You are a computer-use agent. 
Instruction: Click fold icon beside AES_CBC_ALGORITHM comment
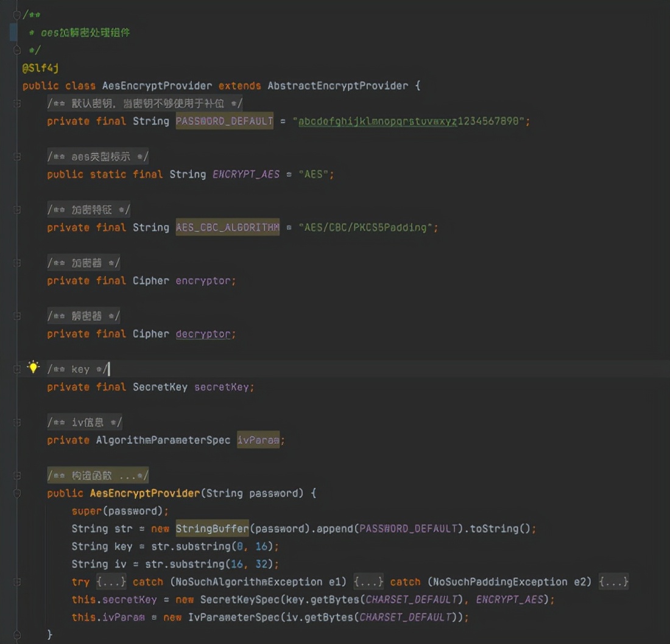17,209
